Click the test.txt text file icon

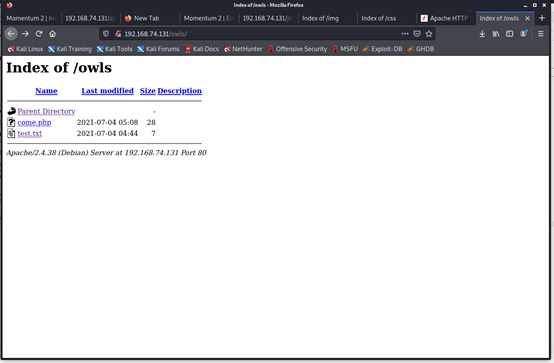pyautogui.click(x=11, y=134)
